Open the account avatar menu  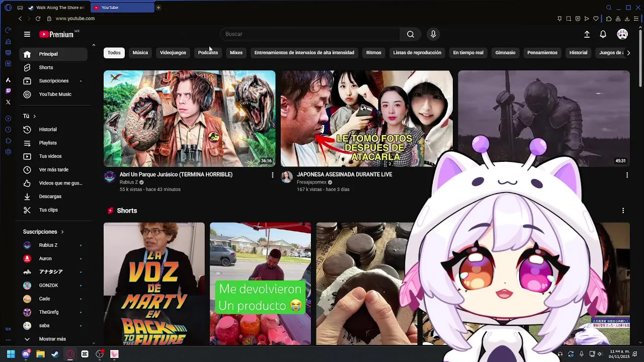click(x=622, y=34)
